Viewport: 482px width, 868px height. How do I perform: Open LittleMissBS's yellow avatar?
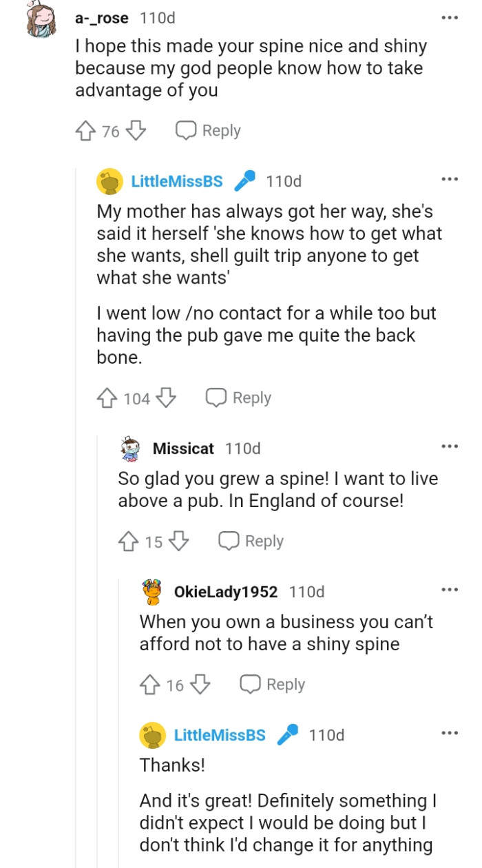109,180
